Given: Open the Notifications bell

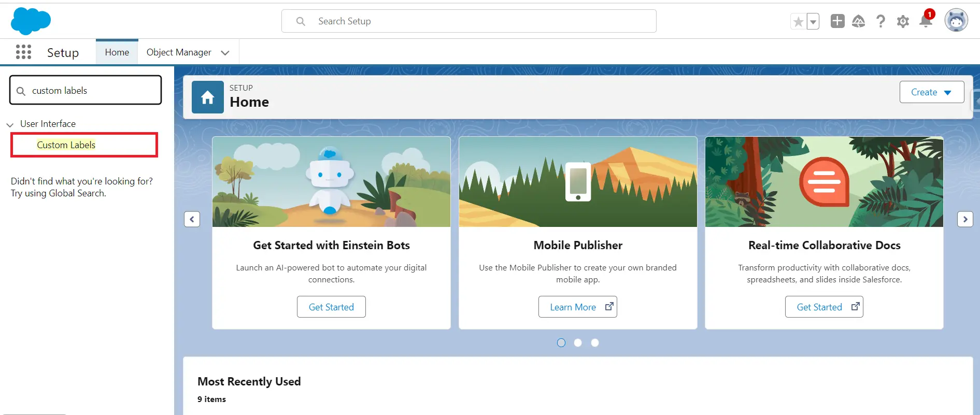Looking at the screenshot, I should pos(926,21).
